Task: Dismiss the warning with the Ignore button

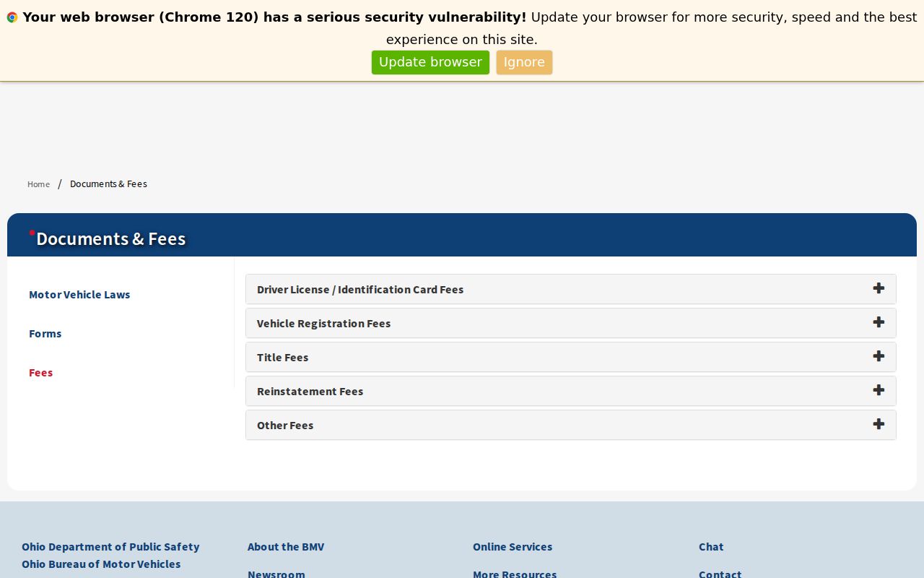Action: (x=524, y=62)
